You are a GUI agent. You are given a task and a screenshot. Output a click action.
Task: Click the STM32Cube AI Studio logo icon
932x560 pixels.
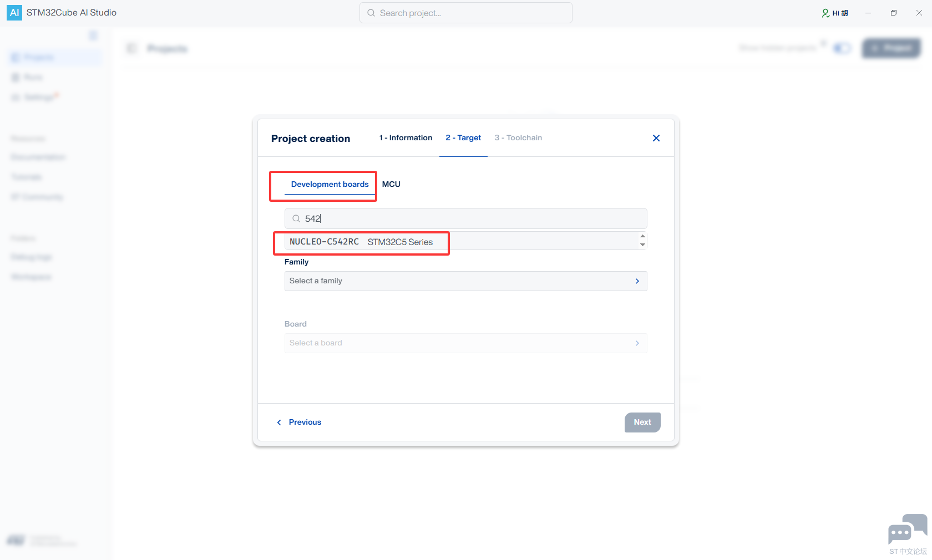tap(14, 13)
